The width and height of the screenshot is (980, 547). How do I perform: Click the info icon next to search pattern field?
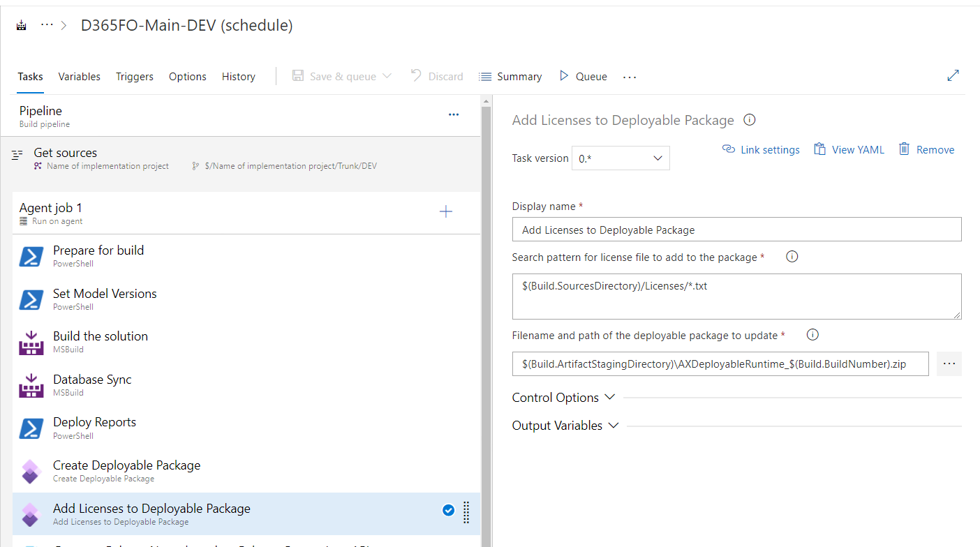click(x=792, y=256)
